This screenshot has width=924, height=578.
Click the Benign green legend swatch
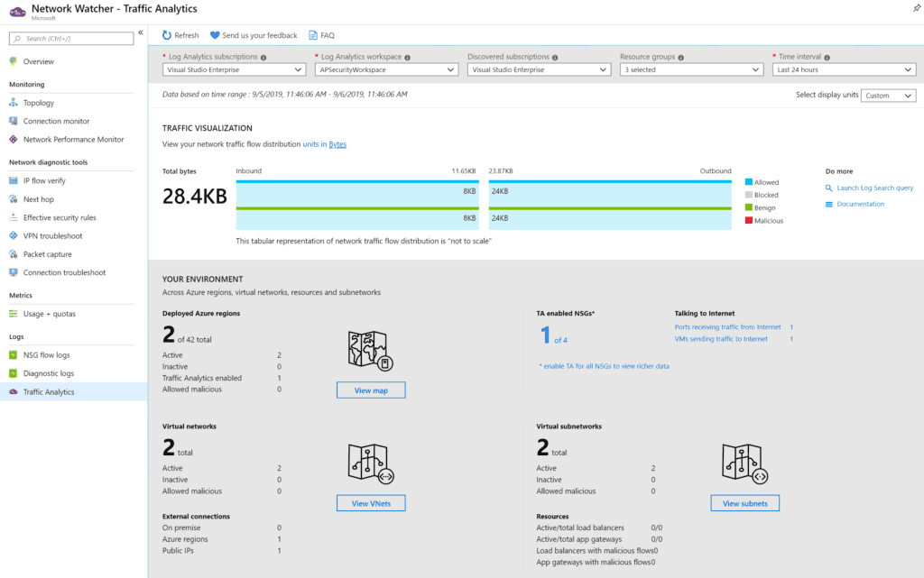[x=748, y=207]
